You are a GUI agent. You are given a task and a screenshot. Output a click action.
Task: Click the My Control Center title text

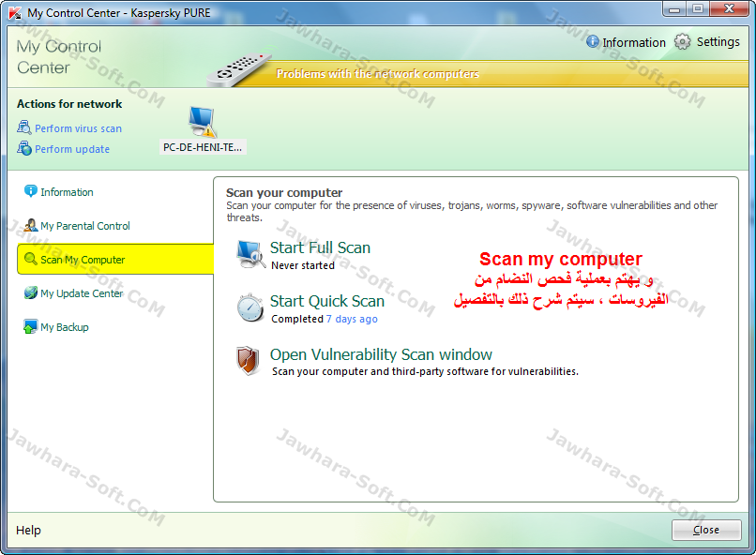pyautogui.click(x=59, y=57)
